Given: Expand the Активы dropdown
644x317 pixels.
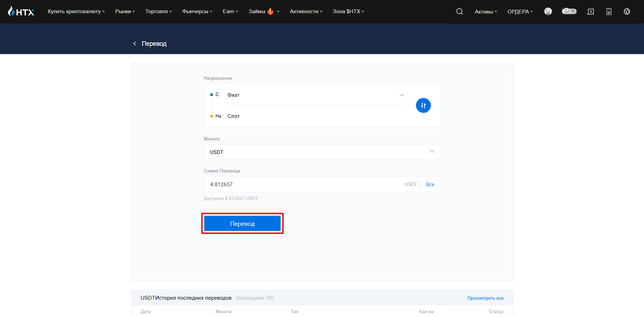Looking at the screenshot, I should (x=486, y=11).
